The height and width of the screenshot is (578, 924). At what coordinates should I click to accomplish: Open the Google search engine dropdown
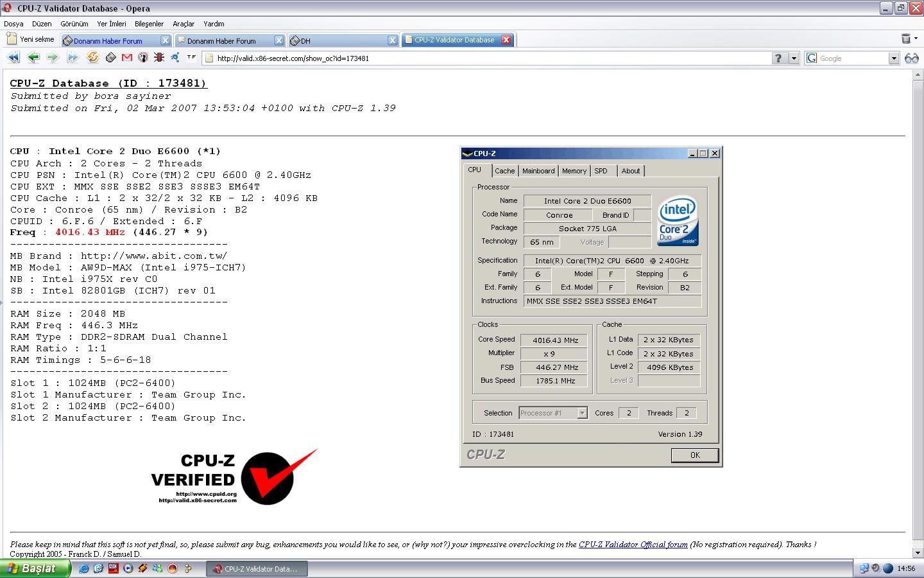click(x=894, y=58)
